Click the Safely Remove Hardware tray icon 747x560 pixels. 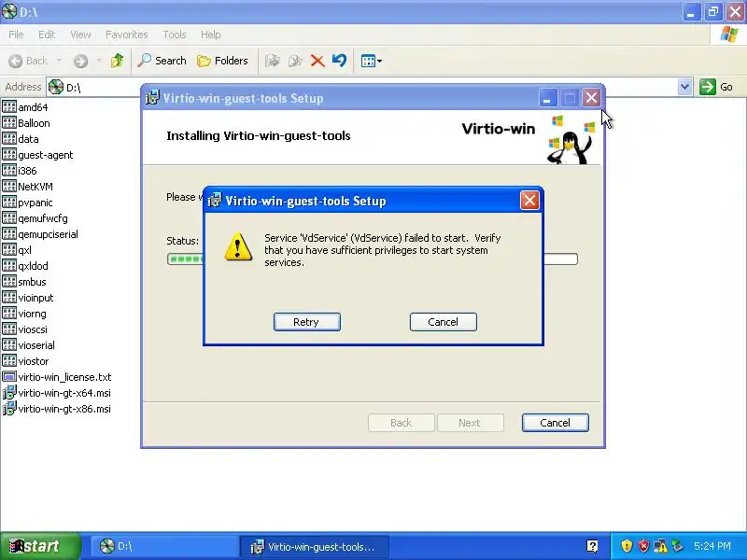coord(678,546)
